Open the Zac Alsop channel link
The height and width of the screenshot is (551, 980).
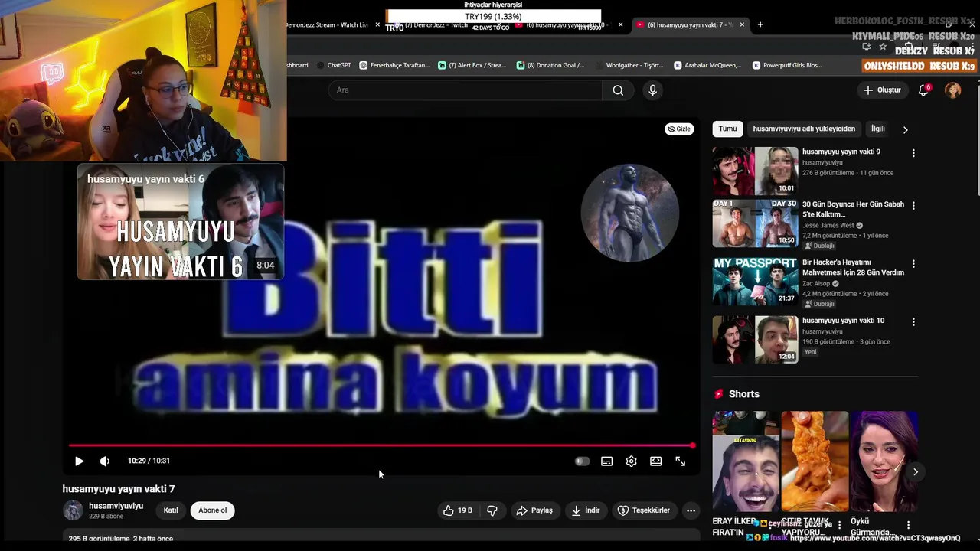(816, 284)
